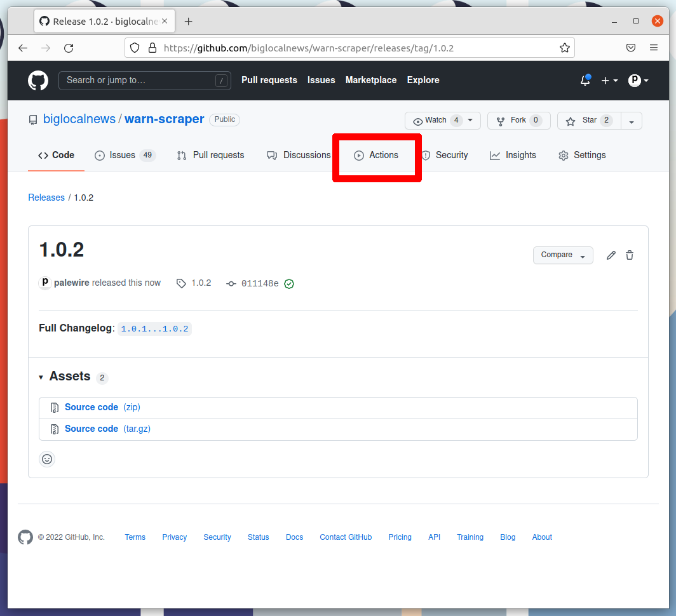This screenshot has width=676, height=616.
Task: Fork the repository
Action: (518, 121)
